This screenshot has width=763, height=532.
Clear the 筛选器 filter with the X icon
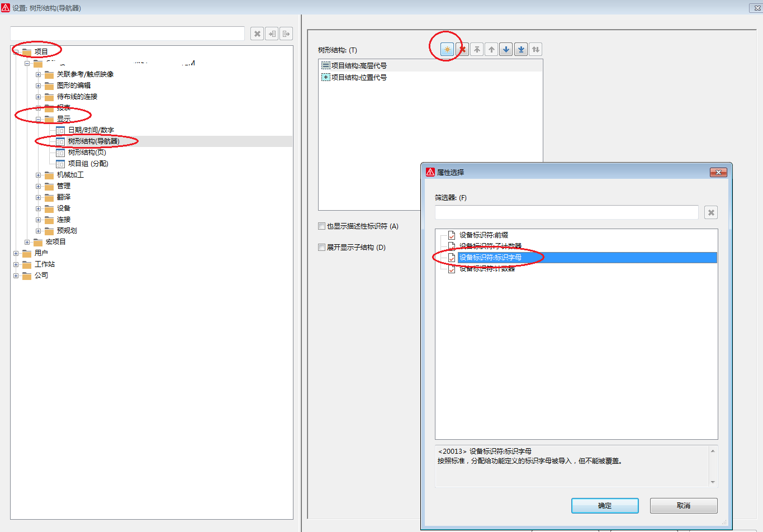(x=710, y=212)
